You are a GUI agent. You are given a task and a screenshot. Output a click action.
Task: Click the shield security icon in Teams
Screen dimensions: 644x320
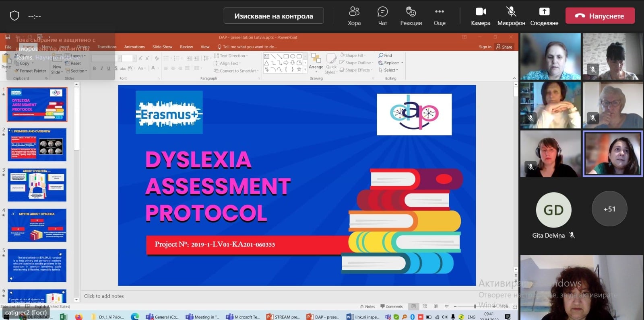point(14,16)
